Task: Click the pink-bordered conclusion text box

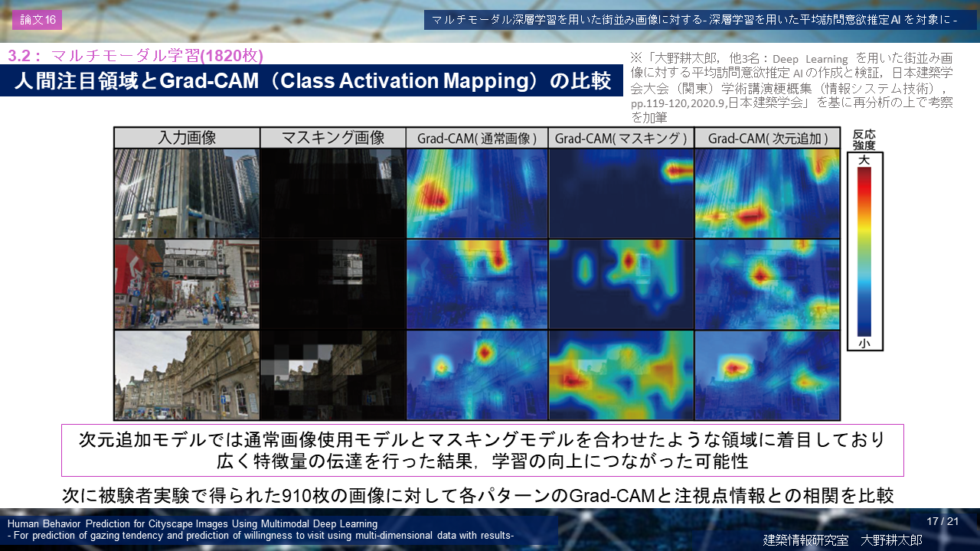Action: (x=482, y=450)
